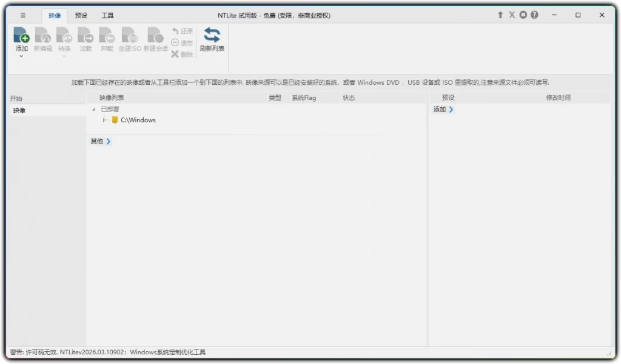This screenshot has width=621, height=364.
Task: Select 映像 in the left sidebar
Action: point(18,110)
